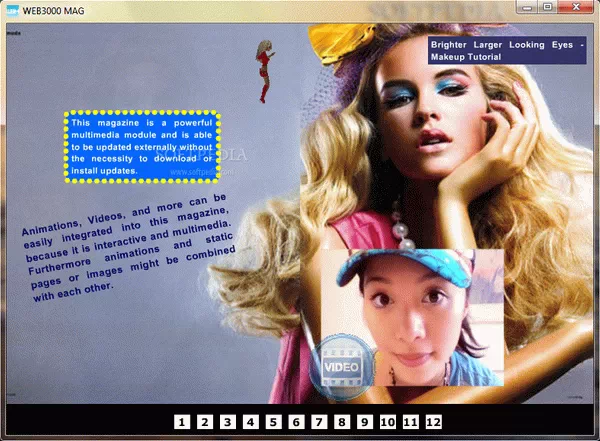Open page 3 of the magazine
The width and height of the screenshot is (600, 441).
point(227,423)
